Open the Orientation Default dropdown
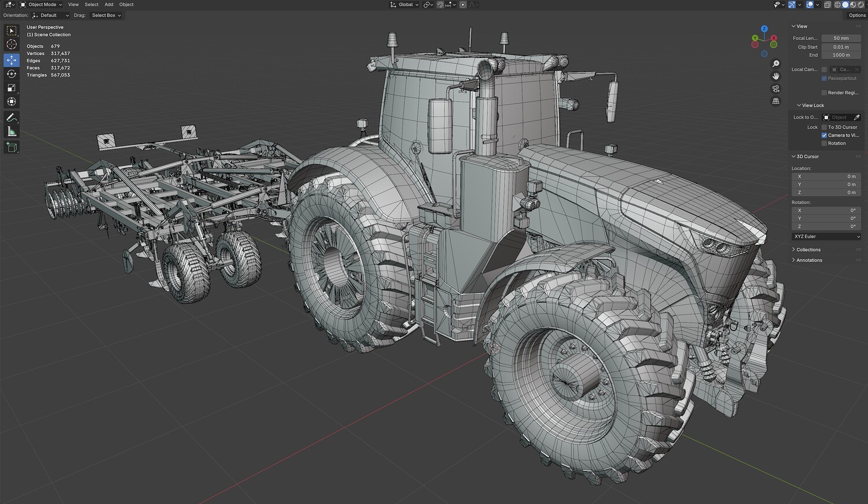 50,16
